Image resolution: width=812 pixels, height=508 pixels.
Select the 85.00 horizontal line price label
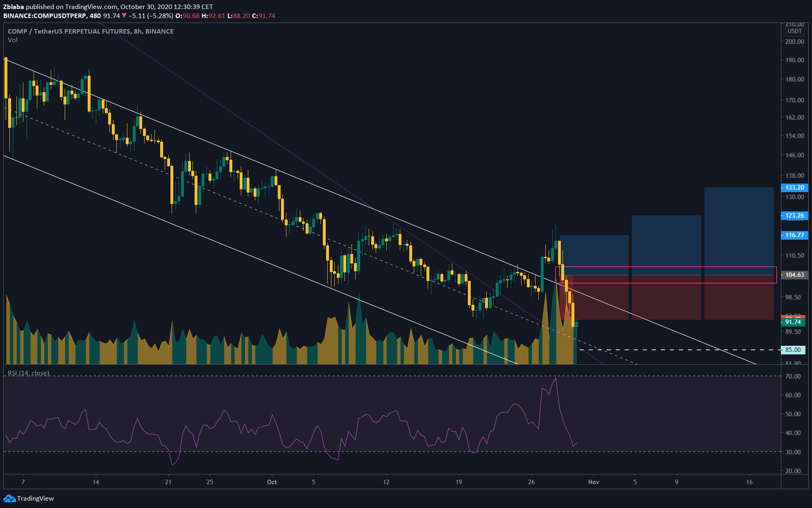tap(794, 350)
